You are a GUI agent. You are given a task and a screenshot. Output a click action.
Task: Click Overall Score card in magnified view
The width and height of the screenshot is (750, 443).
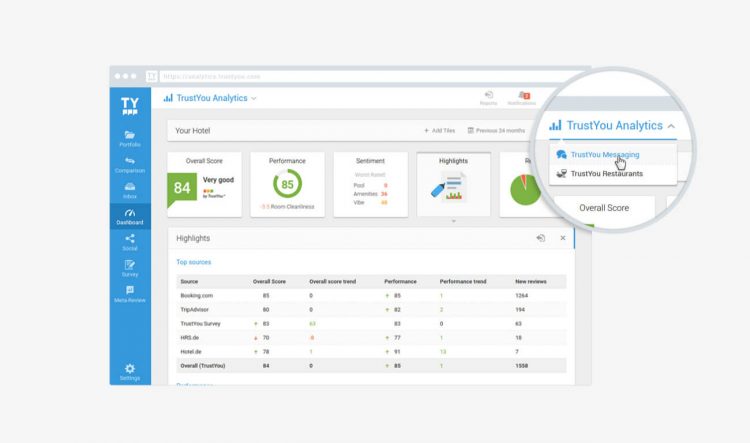604,210
